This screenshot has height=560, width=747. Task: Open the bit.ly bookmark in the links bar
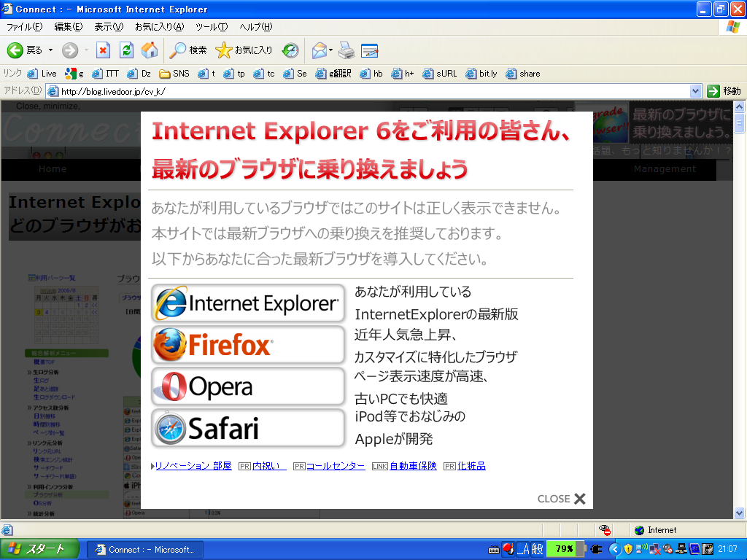point(481,74)
